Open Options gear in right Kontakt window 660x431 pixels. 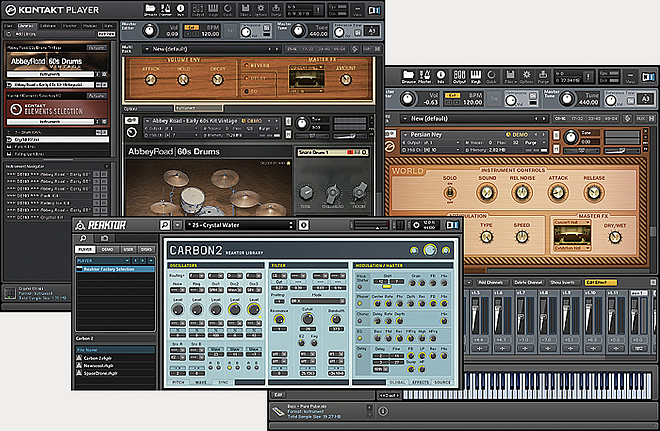click(x=526, y=77)
